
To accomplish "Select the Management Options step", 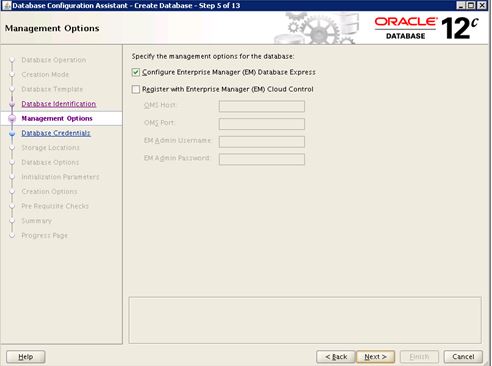I will [57, 118].
